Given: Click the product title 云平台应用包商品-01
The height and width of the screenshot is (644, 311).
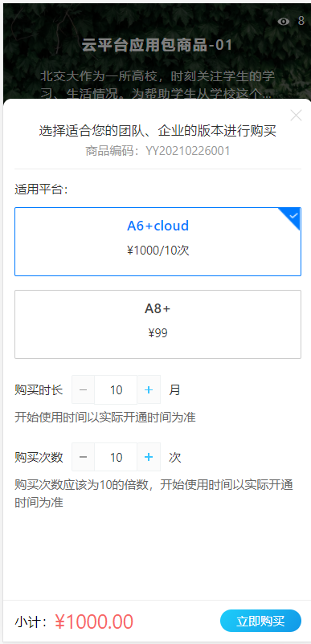Looking at the screenshot, I should 157,45.
